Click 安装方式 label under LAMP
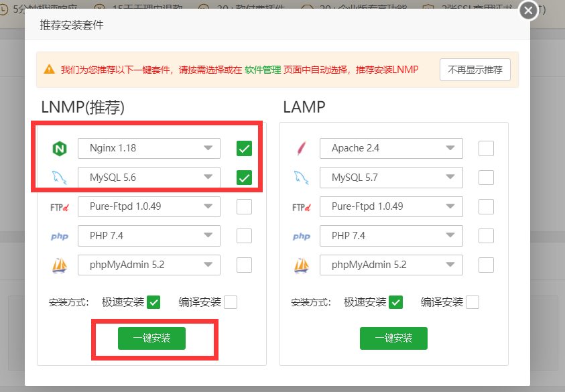This screenshot has height=392, width=565. tap(311, 302)
